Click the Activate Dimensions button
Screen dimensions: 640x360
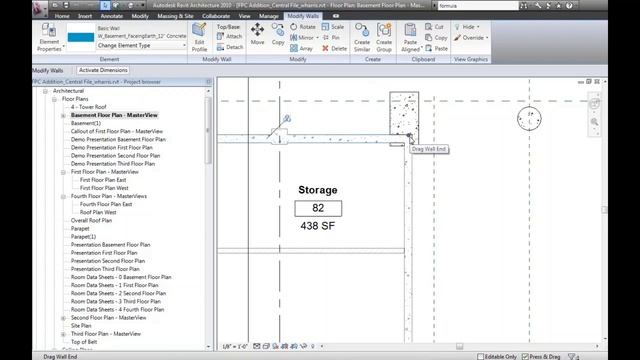(103, 70)
